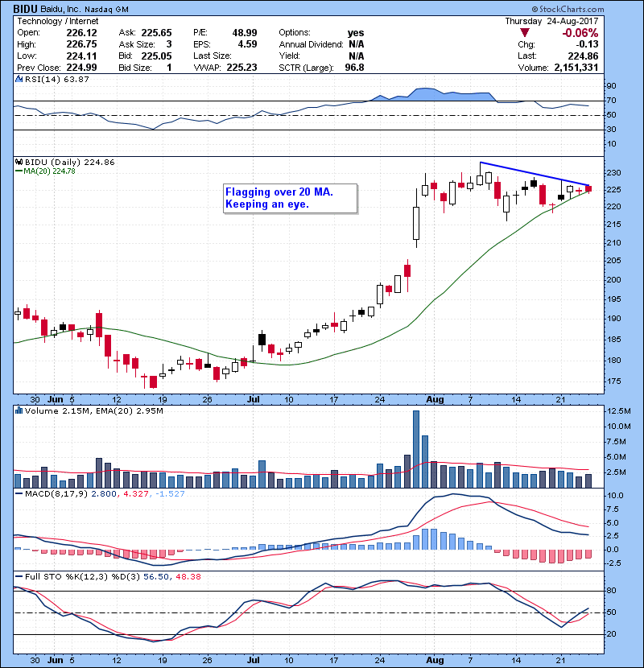Image resolution: width=644 pixels, height=668 pixels.
Task: Click the Open price 226.12
Action: pyautogui.click(x=81, y=33)
